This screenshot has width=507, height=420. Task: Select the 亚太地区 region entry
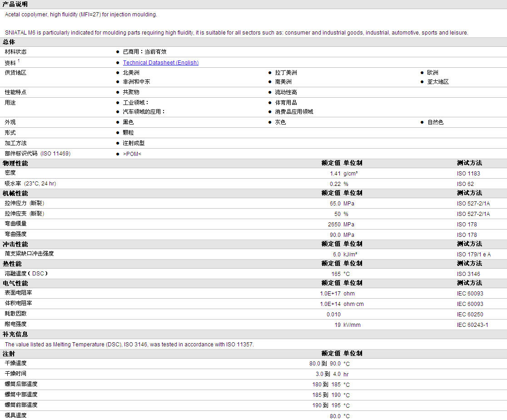pyautogui.click(x=438, y=81)
